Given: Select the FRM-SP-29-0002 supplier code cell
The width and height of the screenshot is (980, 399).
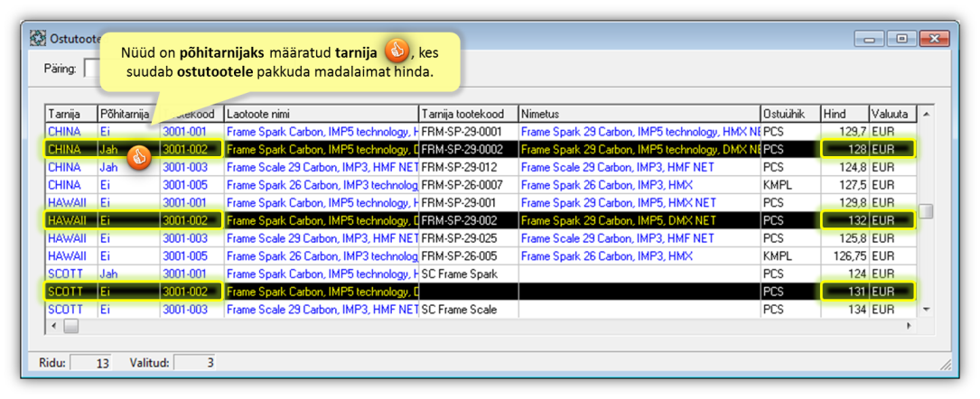Looking at the screenshot, I should (468, 149).
